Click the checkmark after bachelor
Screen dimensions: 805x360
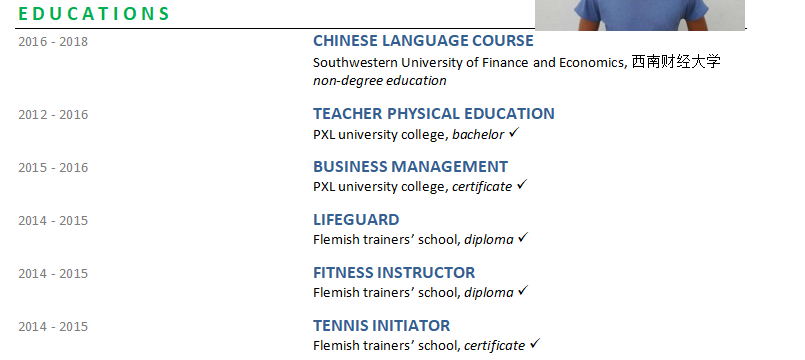tap(514, 133)
